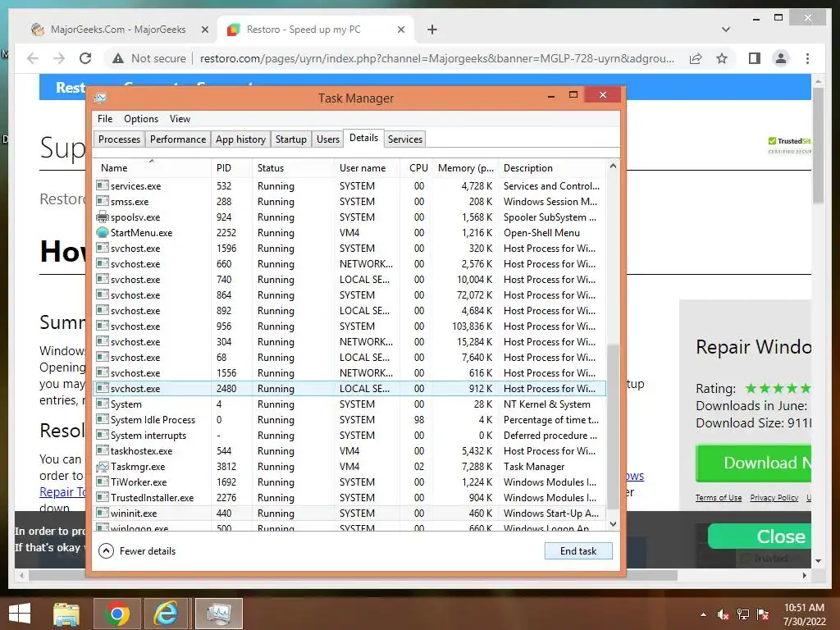Click the address bar URL

(436, 58)
